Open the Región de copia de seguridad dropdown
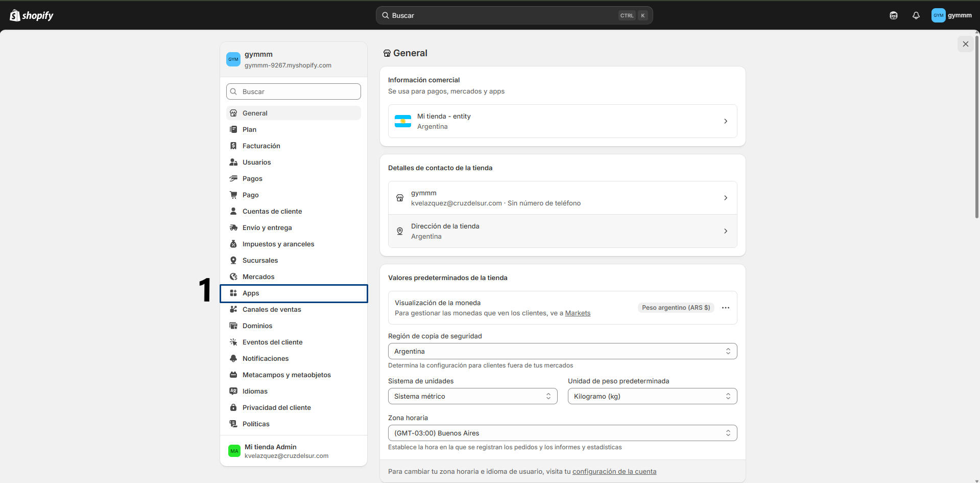 coord(562,351)
